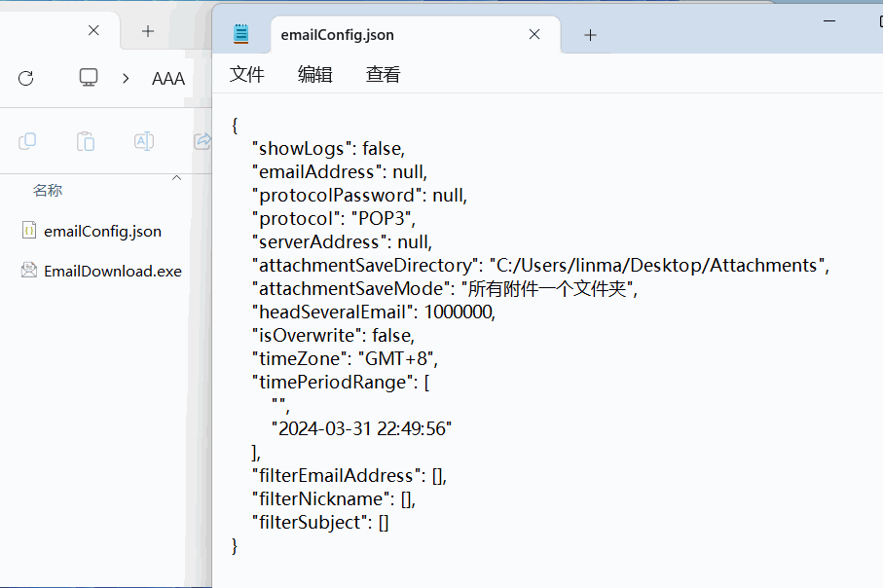Viewport: 883px width, 588px height.
Task: Add a new File Explorer tab
Action: [x=148, y=30]
